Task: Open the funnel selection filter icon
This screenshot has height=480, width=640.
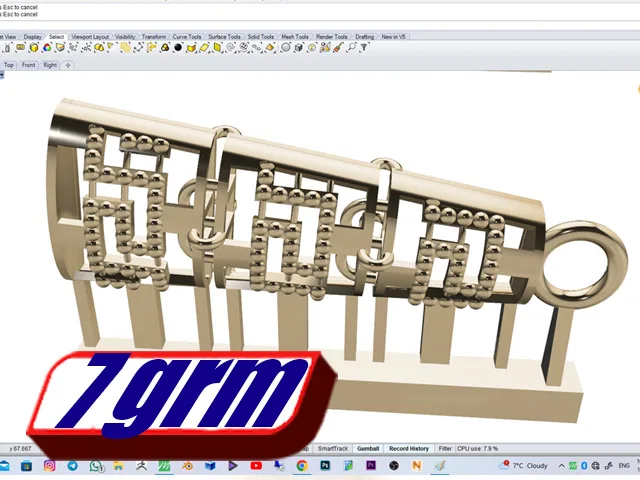Action: [x=364, y=48]
